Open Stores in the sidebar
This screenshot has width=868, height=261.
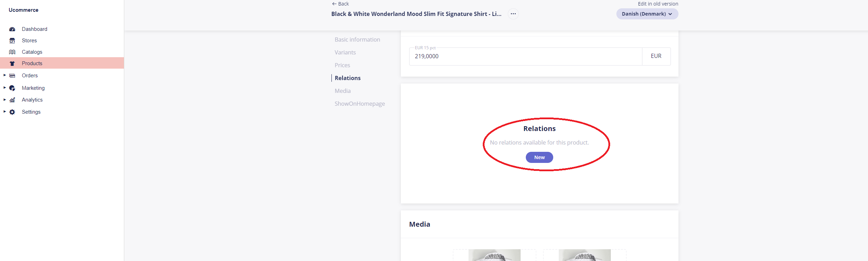click(29, 41)
